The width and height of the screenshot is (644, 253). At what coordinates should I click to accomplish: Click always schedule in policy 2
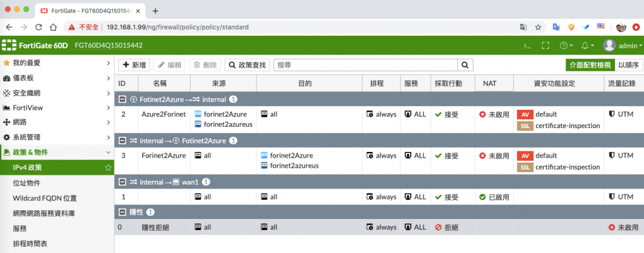(381, 114)
